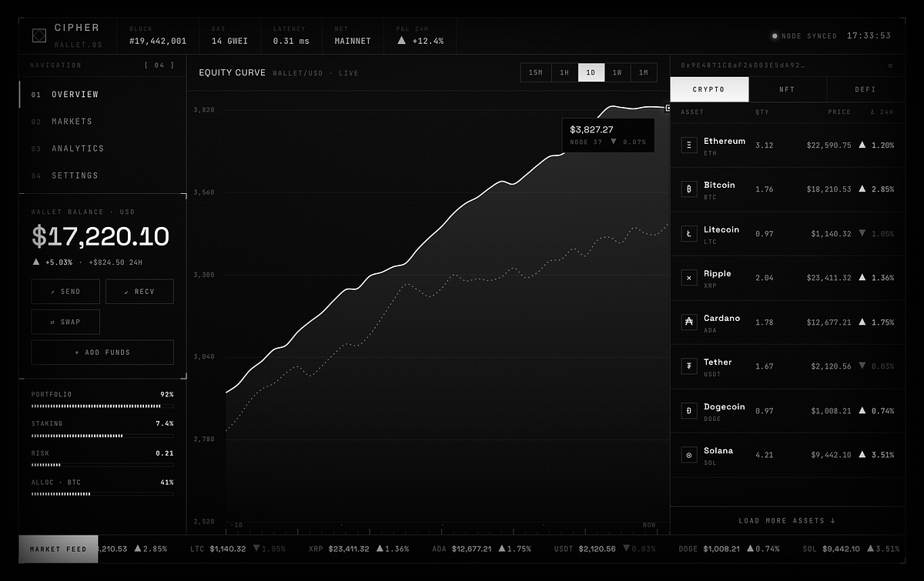Click Ethereum's 24H up-arrow indicator
This screenshot has height=581, width=924.
pos(862,145)
